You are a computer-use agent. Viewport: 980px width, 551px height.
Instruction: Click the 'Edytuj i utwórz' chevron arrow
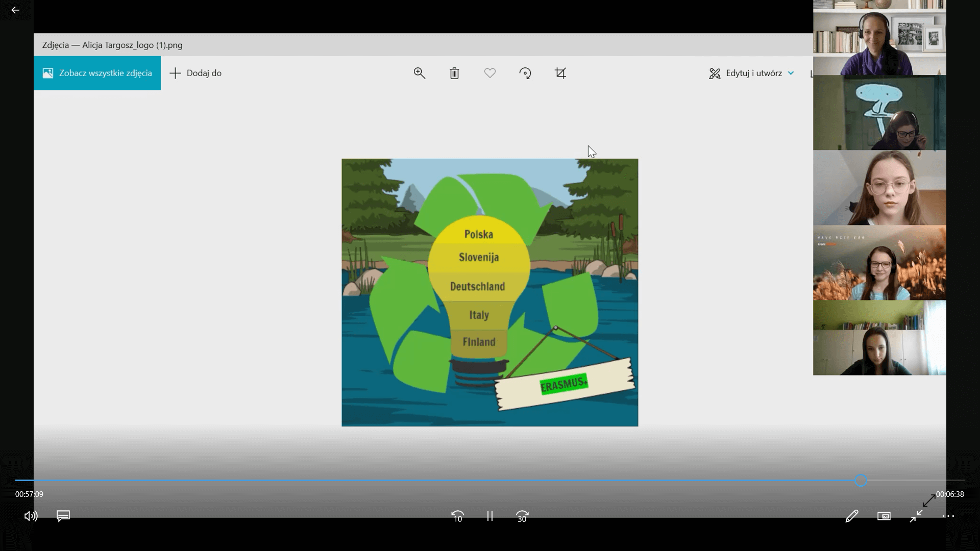791,73
